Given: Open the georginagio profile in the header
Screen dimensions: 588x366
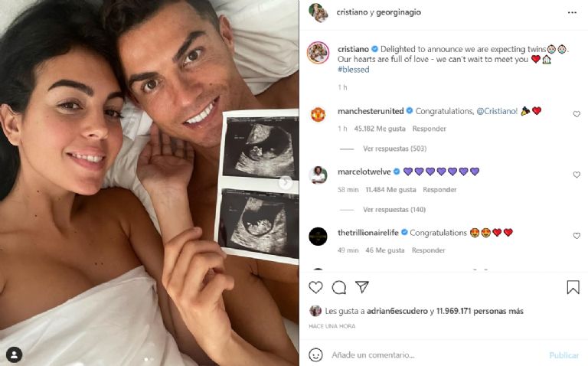Looking at the screenshot, I should 398,12.
